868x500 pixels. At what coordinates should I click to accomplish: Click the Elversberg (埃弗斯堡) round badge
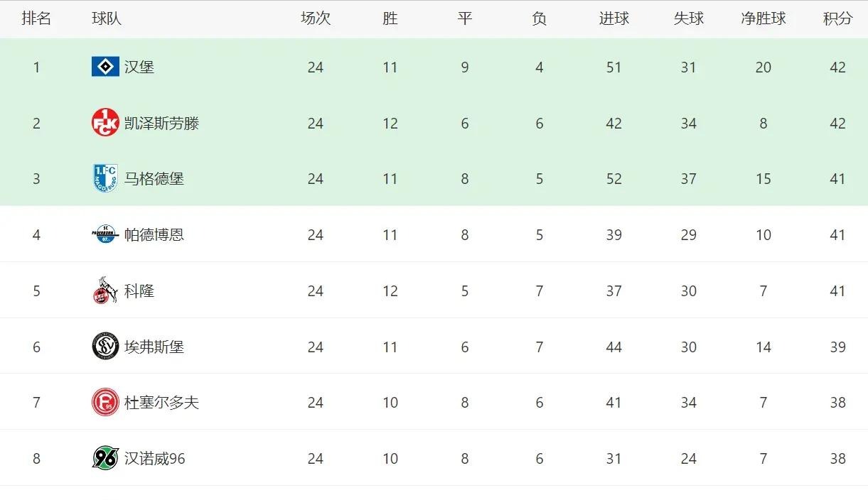(x=105, y=347)
